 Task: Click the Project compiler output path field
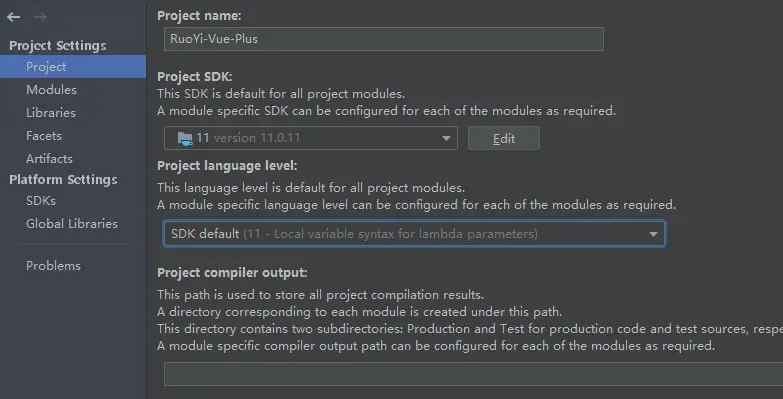pyautogui.click(x=473, y=375)
